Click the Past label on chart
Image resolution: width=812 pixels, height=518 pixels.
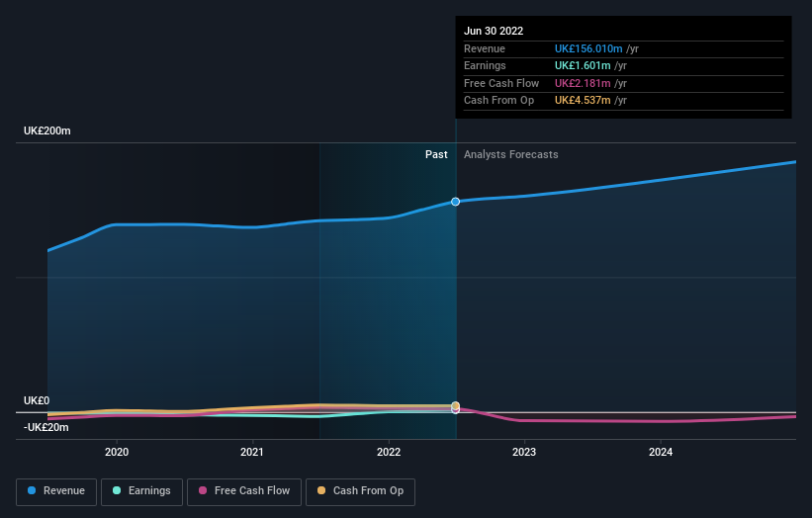click(x=436, y=154)
